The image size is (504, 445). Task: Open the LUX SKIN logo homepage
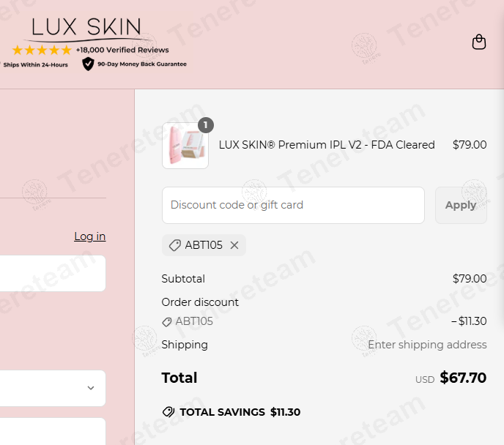coord(86,29)
